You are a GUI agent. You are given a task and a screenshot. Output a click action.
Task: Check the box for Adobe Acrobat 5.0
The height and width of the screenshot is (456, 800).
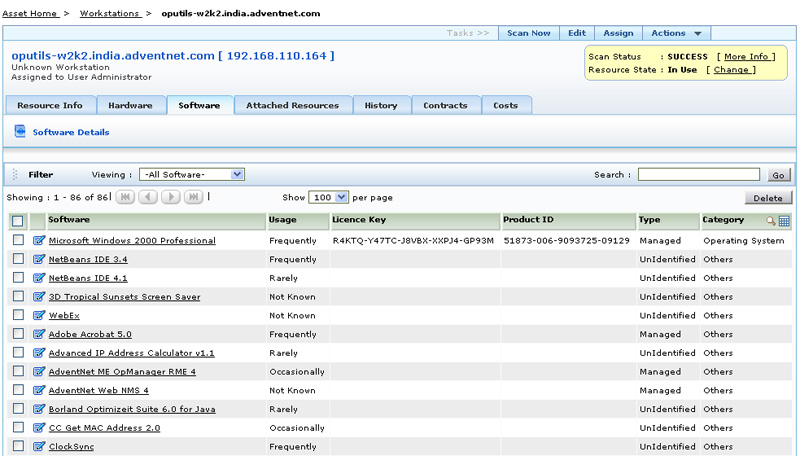[18, 333]
